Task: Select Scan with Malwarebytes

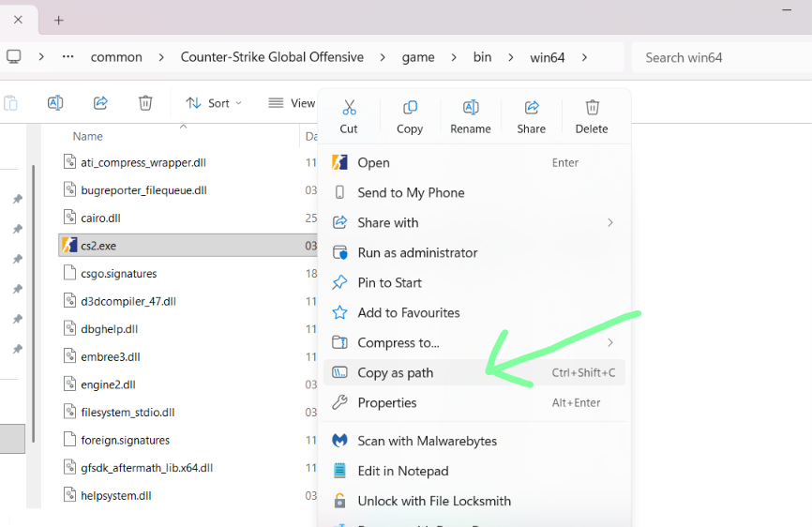Action: (474, 441)
